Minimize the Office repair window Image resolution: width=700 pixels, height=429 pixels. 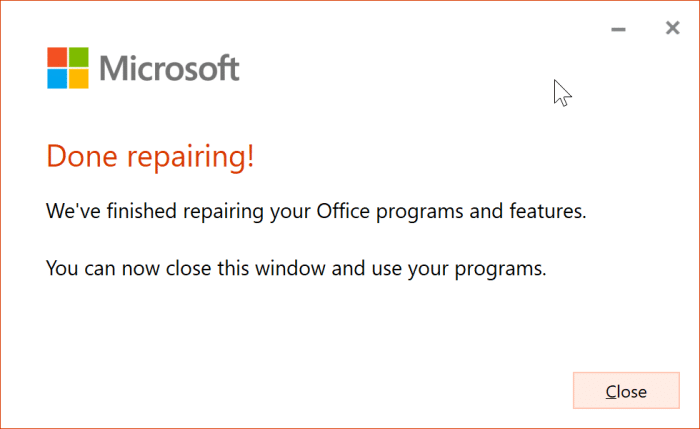click(x=619, y=30)
